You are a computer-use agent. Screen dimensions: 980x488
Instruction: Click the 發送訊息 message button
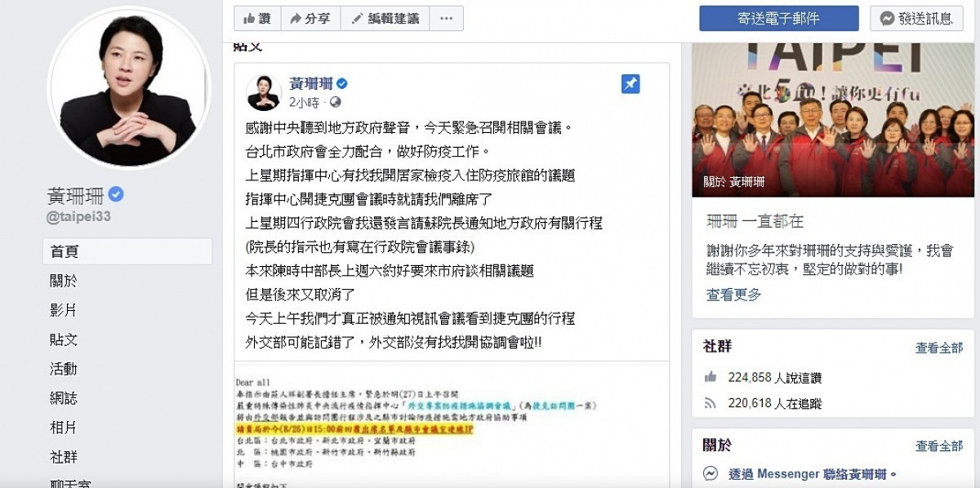pyautogui.click(x=916, y=18)
